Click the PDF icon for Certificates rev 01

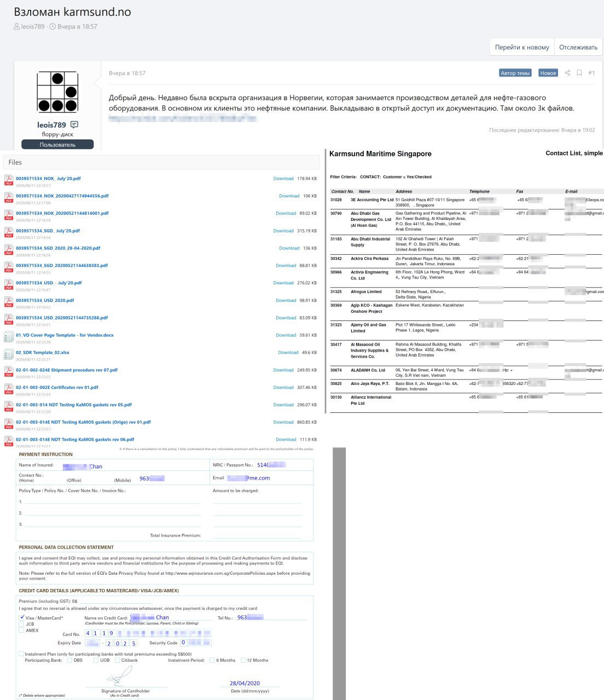point(9,389)
